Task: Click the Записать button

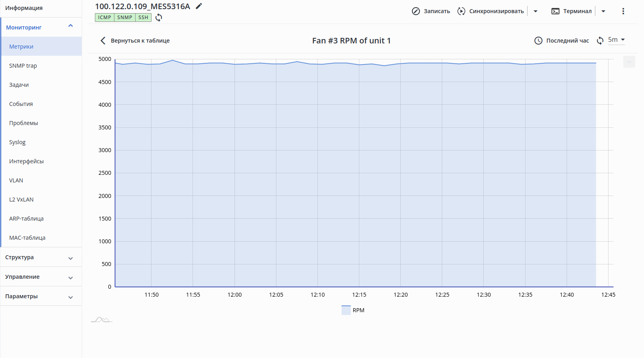Action: click(431, 11)
